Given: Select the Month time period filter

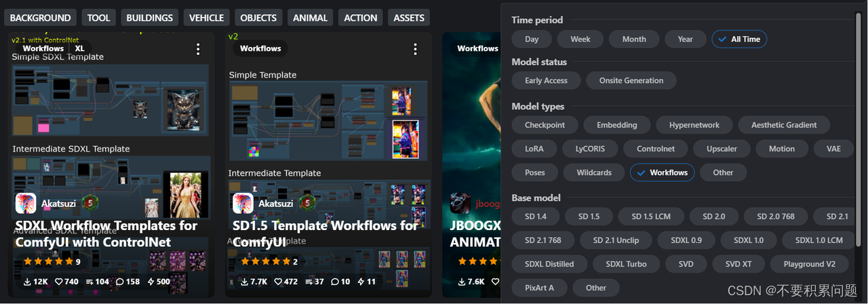Looking at the screenshot, I should 634,39.
